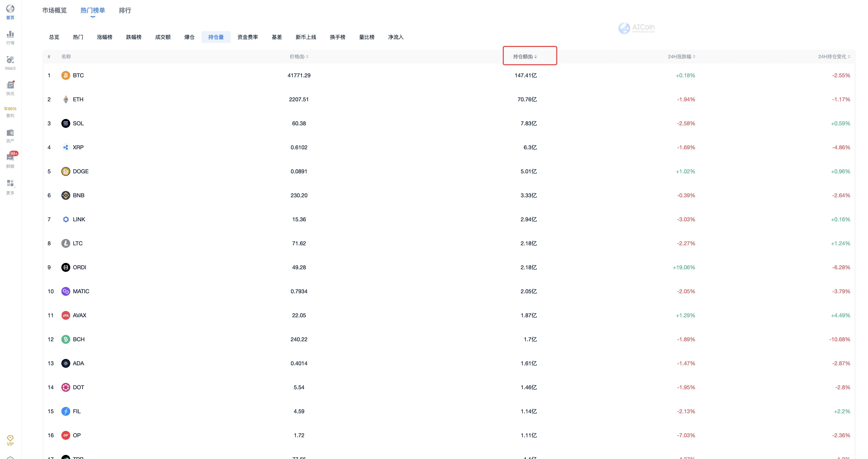Click ORDI 24H change +19.06%
The image size is (868, 459).
(684, 267)
